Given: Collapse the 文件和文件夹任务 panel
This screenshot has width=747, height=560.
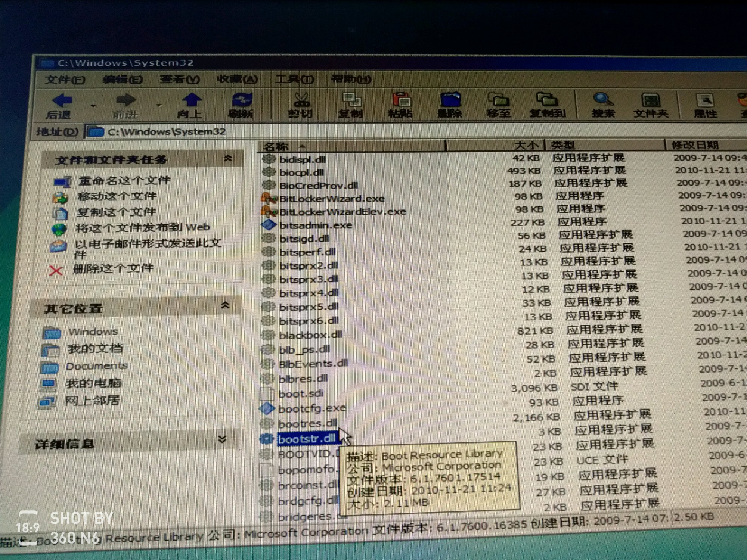Looking at the screenshot, I should pyautogui.click(x=227, y=159).
